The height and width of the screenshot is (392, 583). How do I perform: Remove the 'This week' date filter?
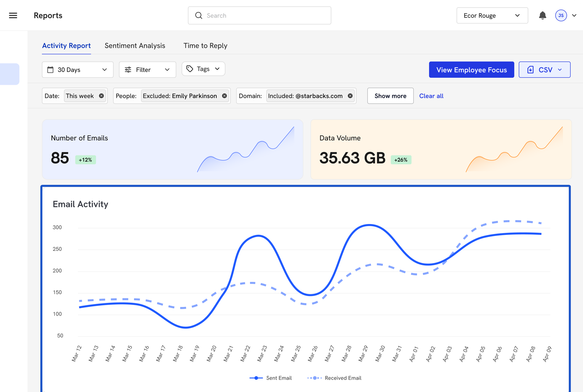pos(101,96)
